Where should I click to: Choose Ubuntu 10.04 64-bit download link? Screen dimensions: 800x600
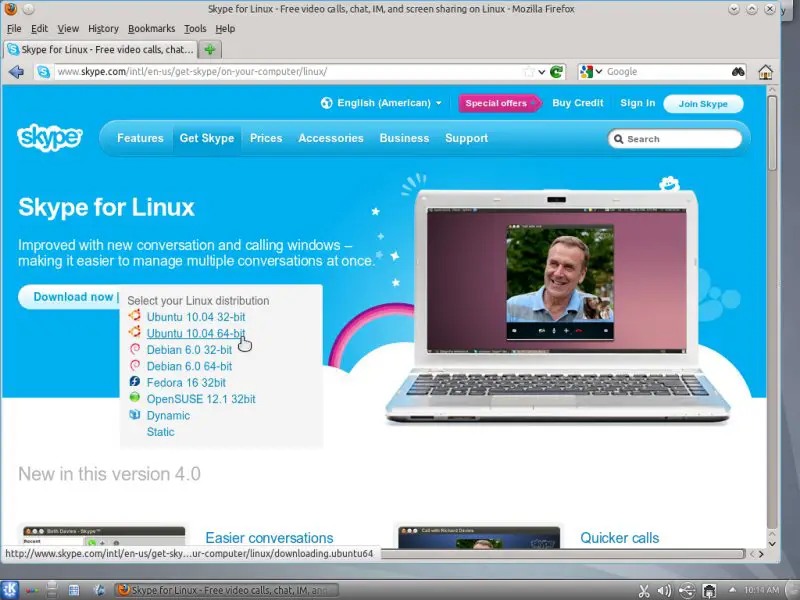(x=196, y=333)
